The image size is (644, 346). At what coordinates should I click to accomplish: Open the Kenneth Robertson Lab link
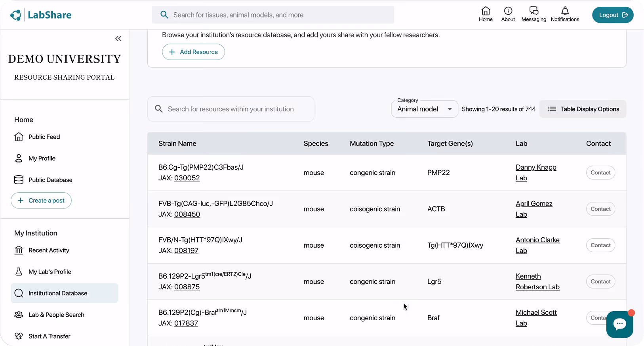click(537, 282)
